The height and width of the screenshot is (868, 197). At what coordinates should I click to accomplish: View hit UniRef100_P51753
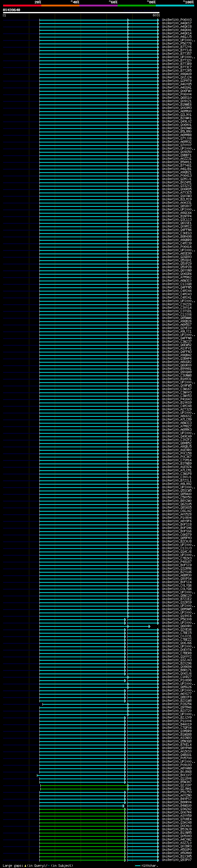tap(177, 792)
